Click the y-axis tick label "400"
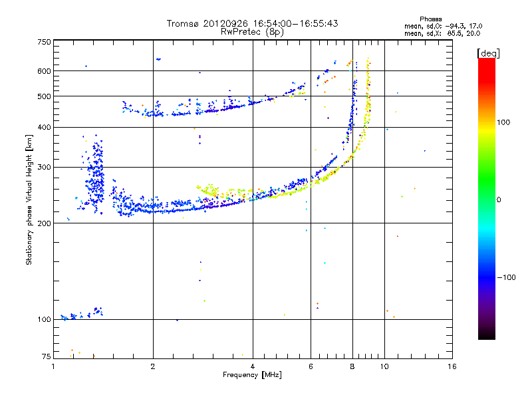The width and height of the screenshot is (532, 399). (44, 128)
